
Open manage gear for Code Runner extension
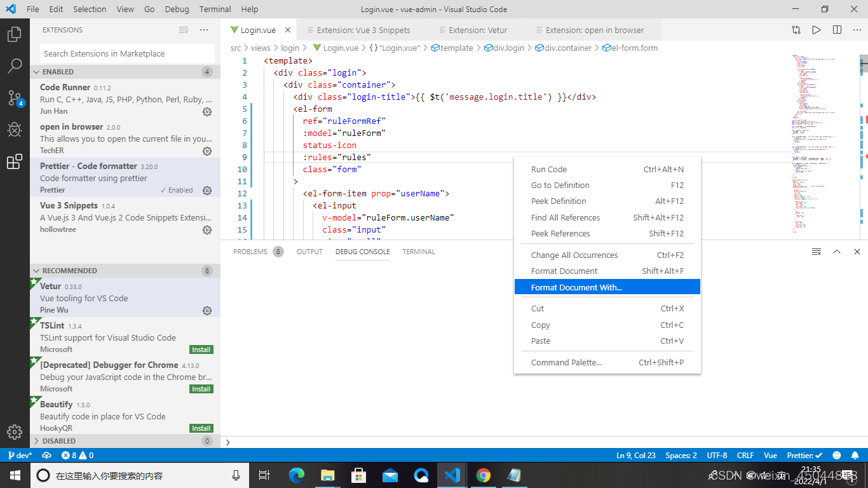tap(207, 112)
